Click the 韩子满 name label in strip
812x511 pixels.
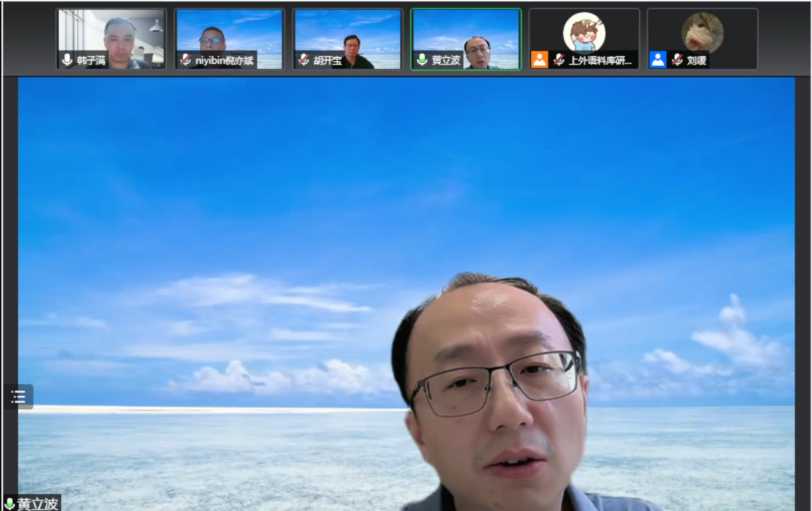coord(91,60)
